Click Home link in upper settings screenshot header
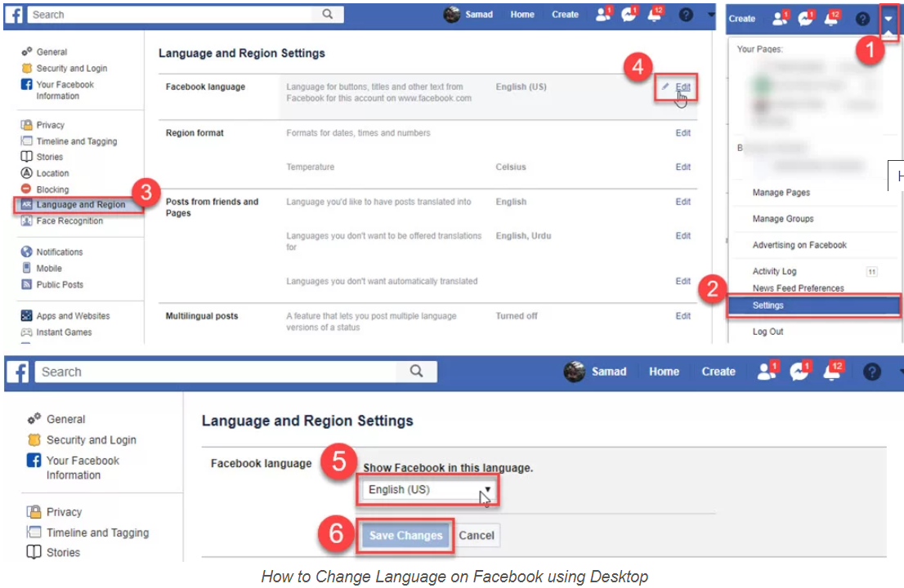 522,15
